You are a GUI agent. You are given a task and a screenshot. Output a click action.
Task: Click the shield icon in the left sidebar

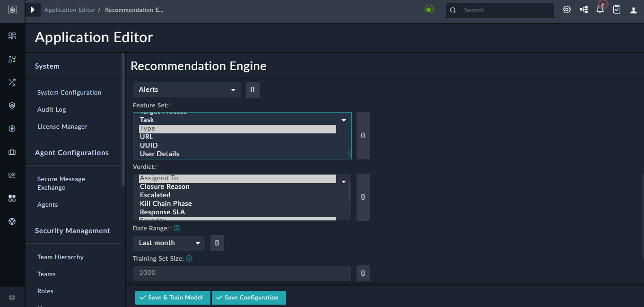click(x=12, y=105)
